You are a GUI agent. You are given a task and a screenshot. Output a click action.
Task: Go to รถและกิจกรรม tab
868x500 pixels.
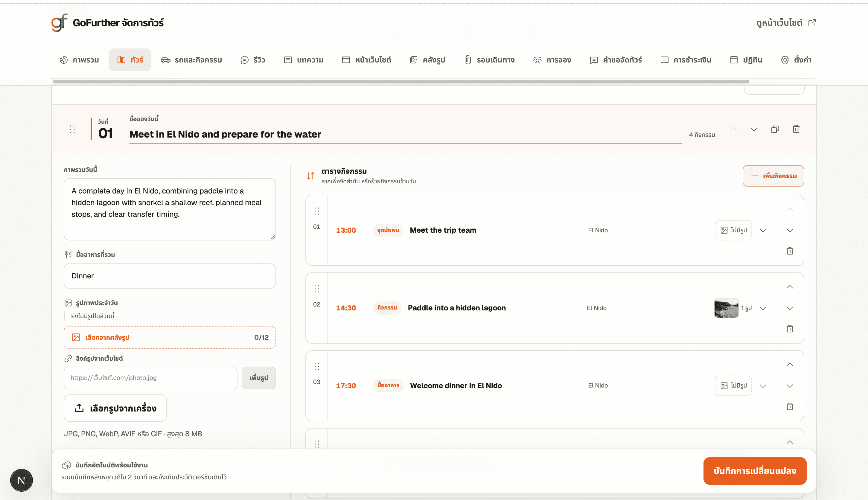[191, 60]
